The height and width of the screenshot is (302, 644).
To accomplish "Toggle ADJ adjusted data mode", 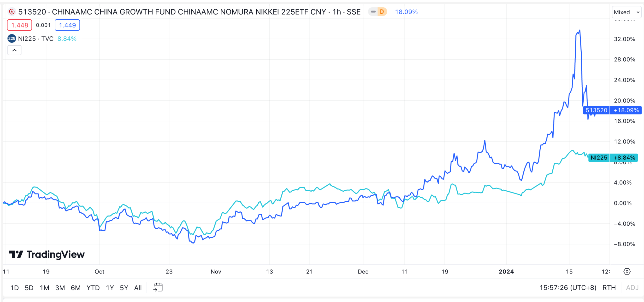I will (x=632, y=288).
